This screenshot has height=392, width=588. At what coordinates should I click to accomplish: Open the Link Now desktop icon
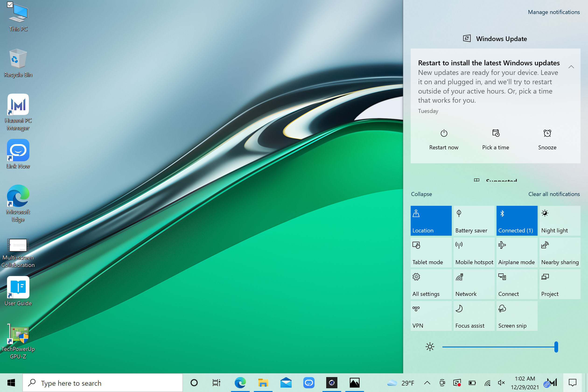[18, 150]
